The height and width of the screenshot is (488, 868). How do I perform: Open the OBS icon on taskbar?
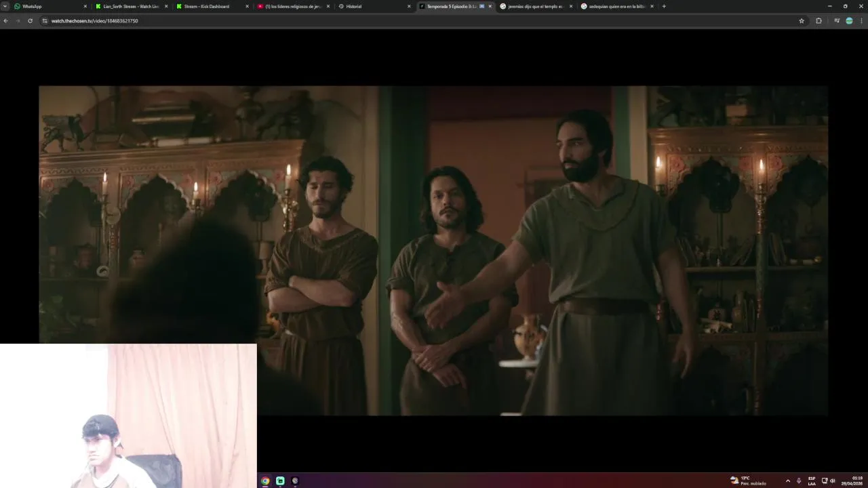click(295, 481)
